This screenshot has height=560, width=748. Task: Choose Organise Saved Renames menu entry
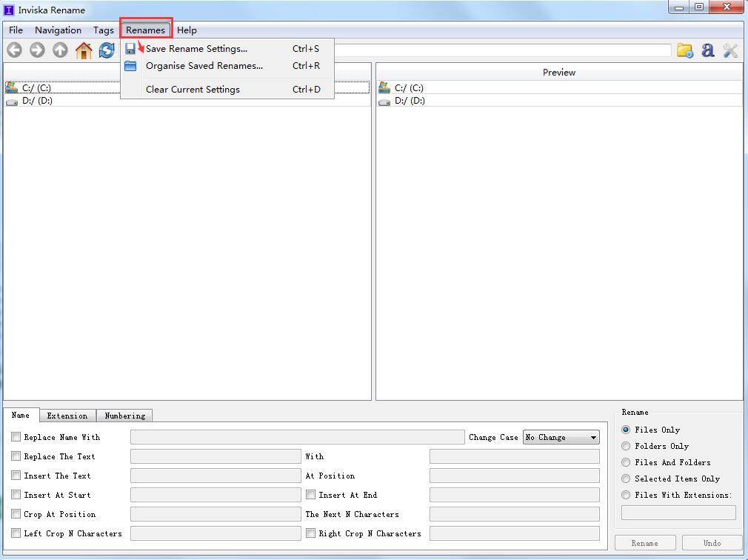coord(227,66)
